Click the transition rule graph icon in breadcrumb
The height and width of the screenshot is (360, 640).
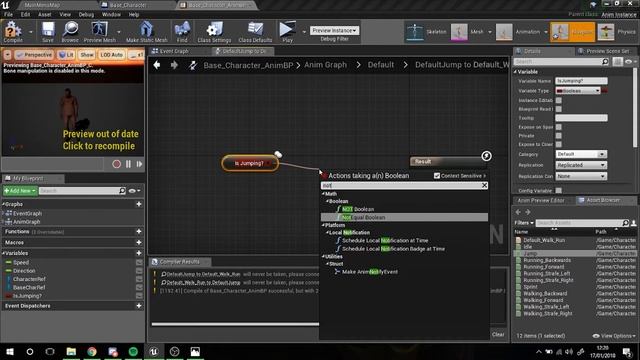tap(193, 65)
